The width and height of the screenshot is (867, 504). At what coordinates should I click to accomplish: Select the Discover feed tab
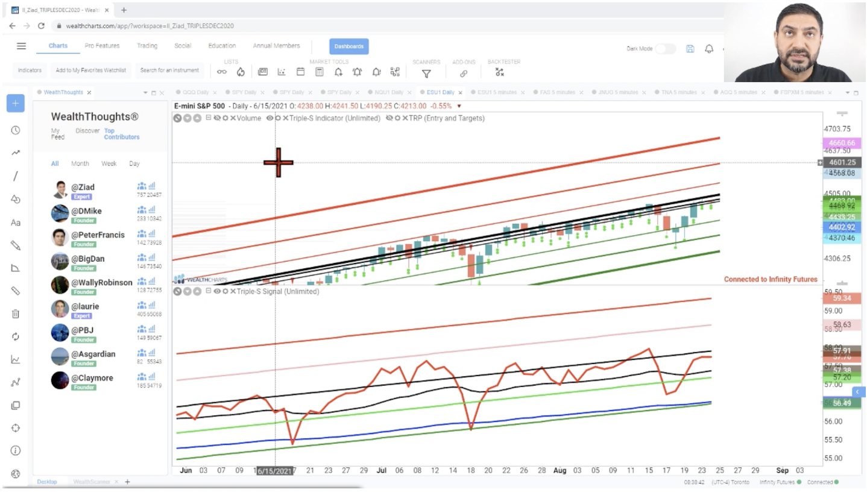[87, 131]
